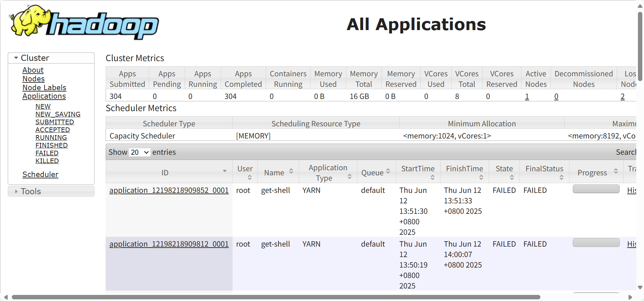Click the scroll up arrow

pyautogui.click(x=640, y=6)
